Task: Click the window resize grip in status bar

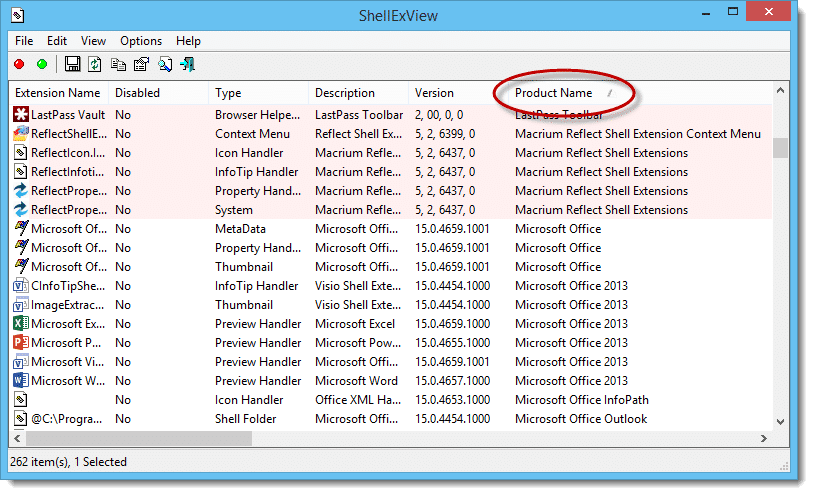Action: (x=783, y=465)
